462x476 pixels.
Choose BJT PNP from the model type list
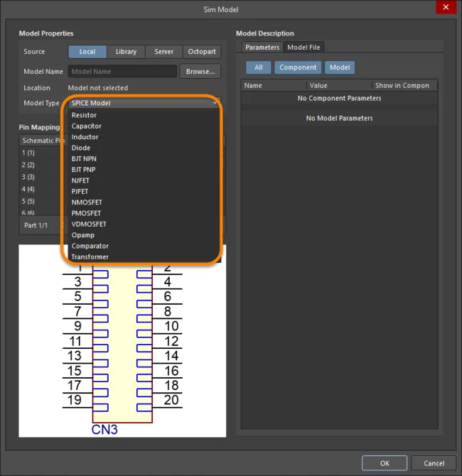point(144,170)
